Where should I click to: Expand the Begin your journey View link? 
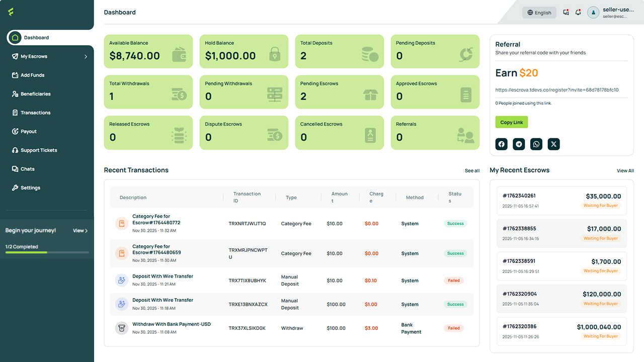click(80, 230)
